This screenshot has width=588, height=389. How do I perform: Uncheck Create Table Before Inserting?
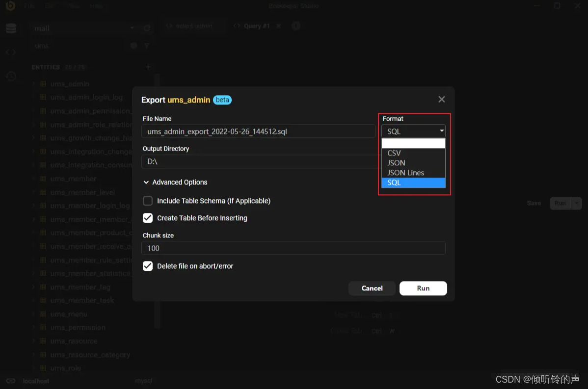pyautogui.click(x=148, y=218)
